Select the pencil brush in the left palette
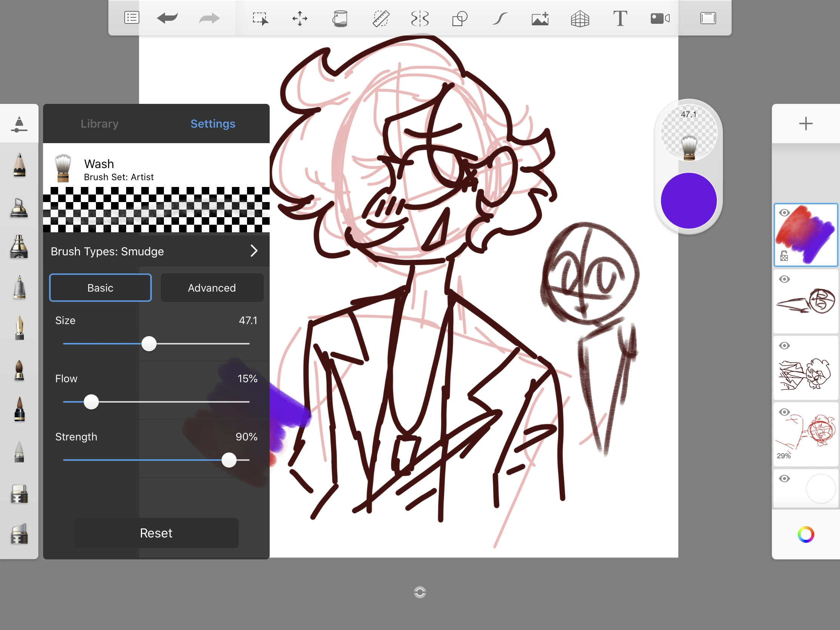The height and width of the screenshot is (630, 840). click(19, 165)
